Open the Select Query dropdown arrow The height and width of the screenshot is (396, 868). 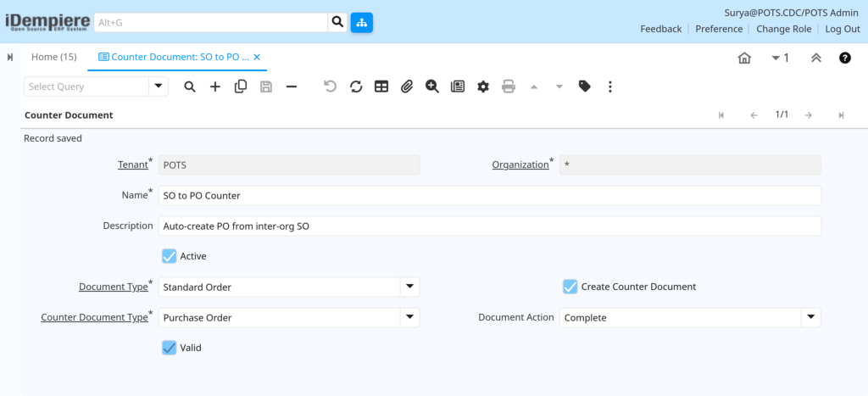[159, 86]
